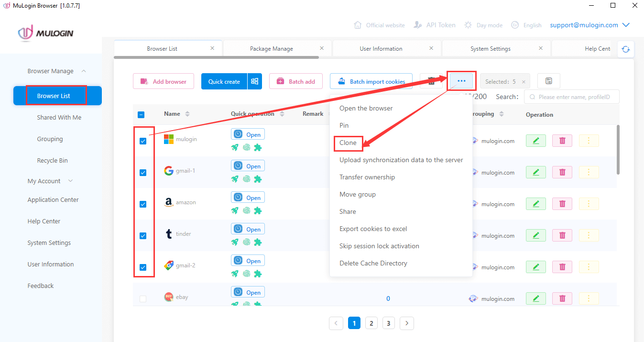Choose Clone from the context menu
Screen dimensions: 644x342
point(348,143)
